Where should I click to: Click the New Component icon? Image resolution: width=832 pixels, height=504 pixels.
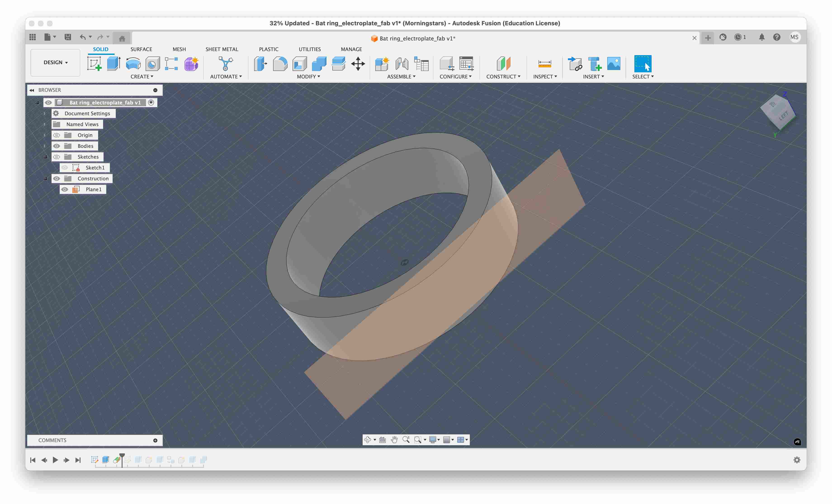[x=382, y=64]
